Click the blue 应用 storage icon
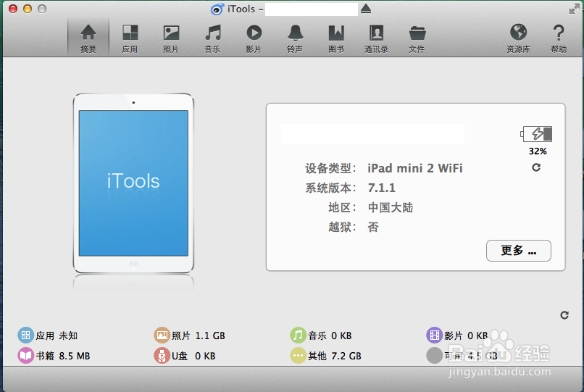 click(x=25, y=335)
